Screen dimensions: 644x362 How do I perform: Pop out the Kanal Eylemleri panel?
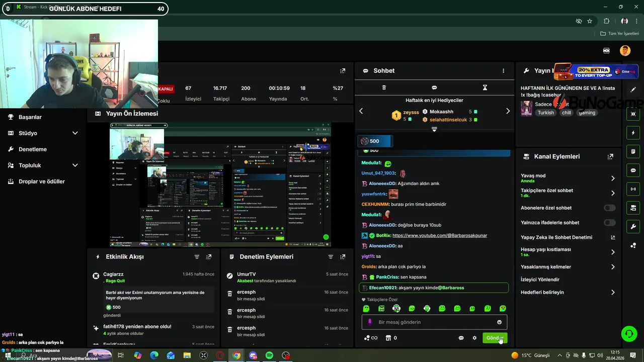[x=610, y=156]
